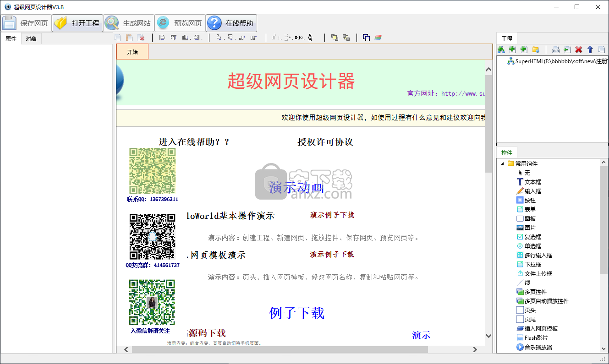Viewport: 609px width, 364px height.
Task: Choose the 多行输入框 component
Action: point(534,255)
